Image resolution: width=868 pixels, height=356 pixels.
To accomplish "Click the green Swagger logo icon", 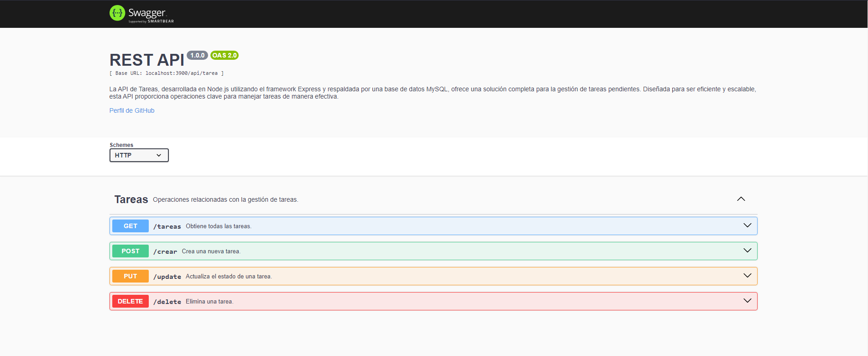I will [x=117, y=13].
